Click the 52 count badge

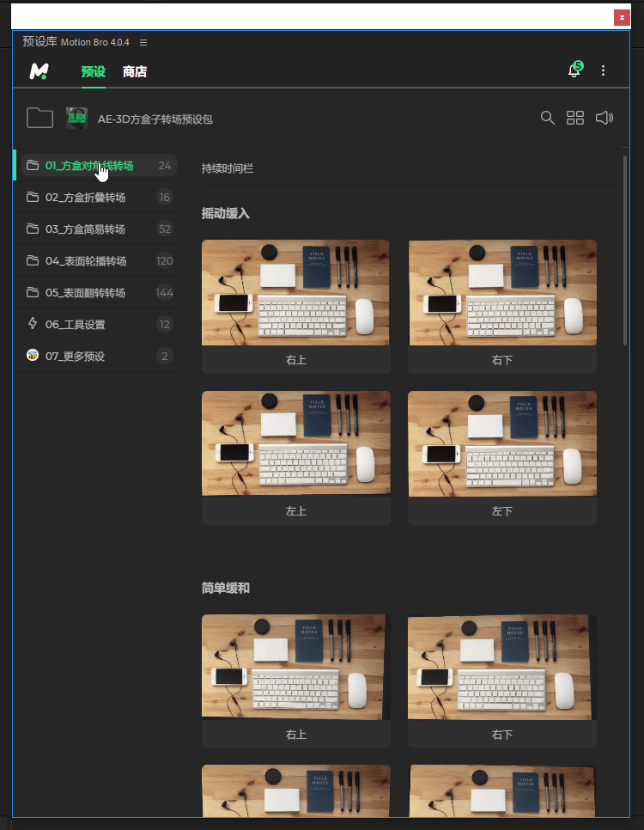pyautogui.click(x=165, y=229)
